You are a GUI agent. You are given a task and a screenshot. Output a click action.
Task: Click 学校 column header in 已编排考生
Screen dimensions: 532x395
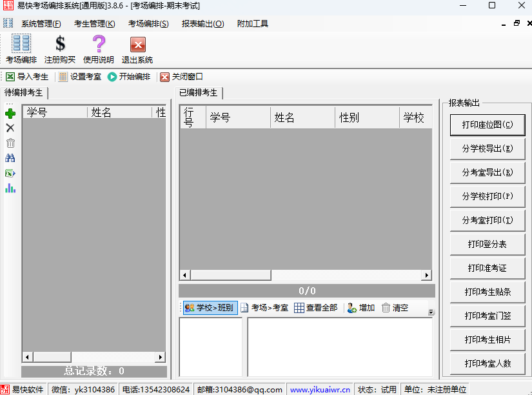click(416, 117)
